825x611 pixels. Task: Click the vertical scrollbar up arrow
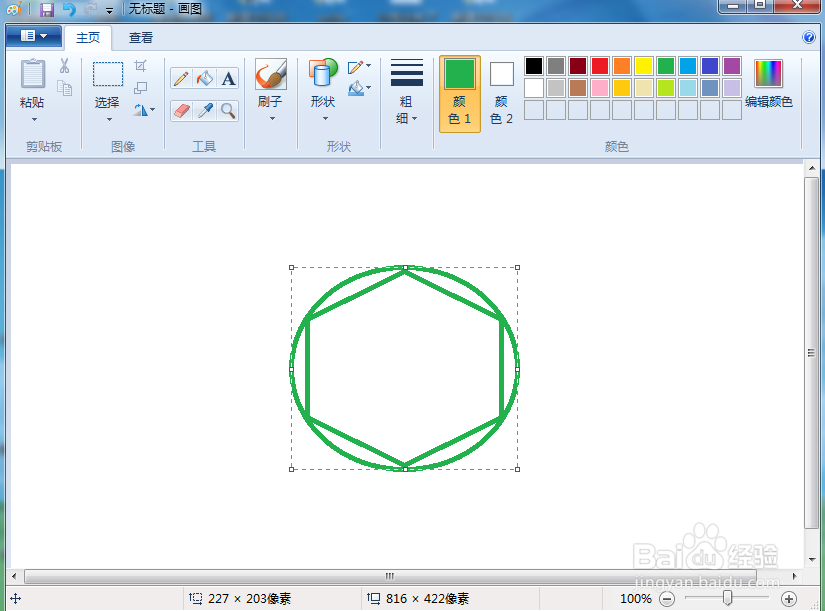812,168
